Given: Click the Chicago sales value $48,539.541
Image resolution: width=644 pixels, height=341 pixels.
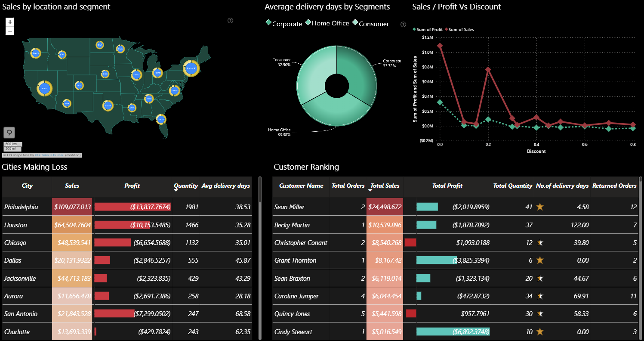Looking at the screenshot, I should (x=74, y=243).
